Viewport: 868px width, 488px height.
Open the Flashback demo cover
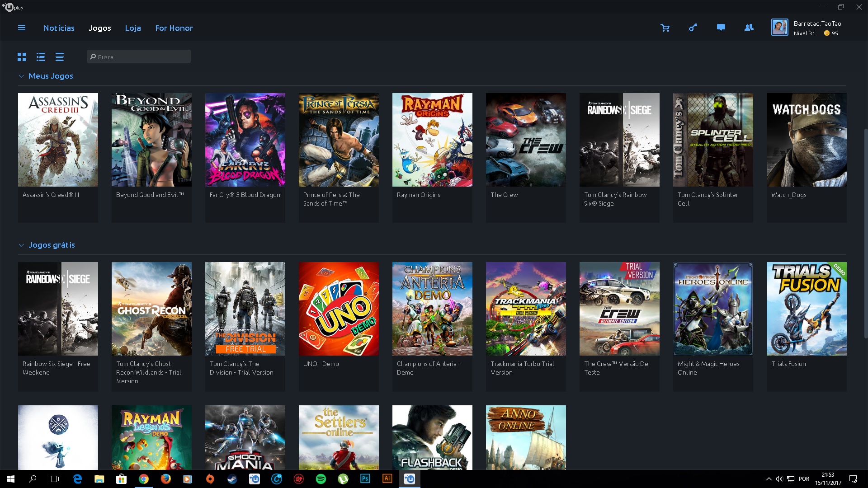click(432, 437)
